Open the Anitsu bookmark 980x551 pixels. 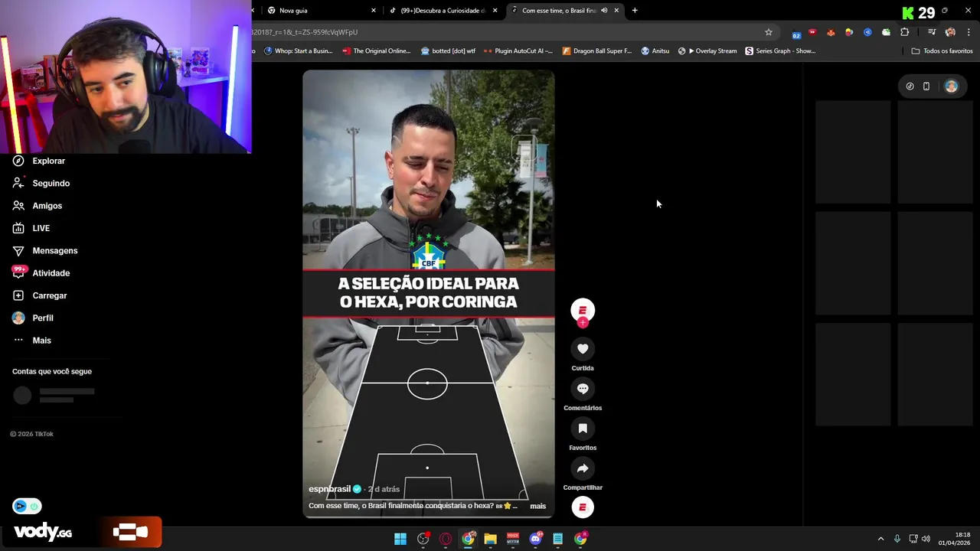(655, 51)
